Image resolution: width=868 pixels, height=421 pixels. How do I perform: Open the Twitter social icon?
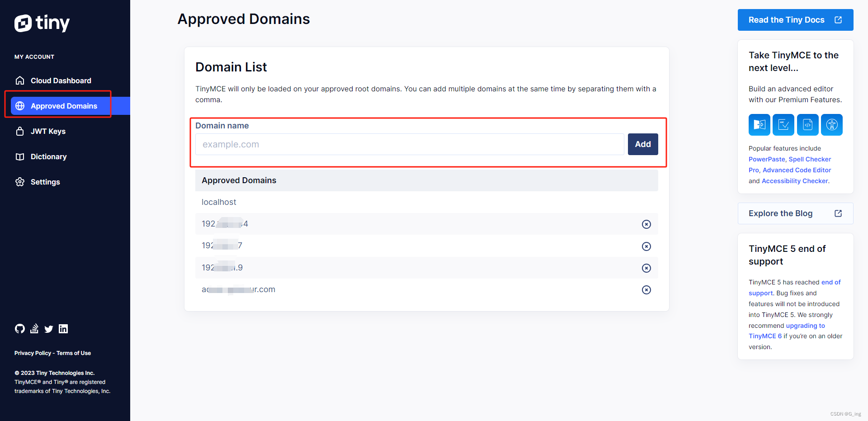point(49,329)
